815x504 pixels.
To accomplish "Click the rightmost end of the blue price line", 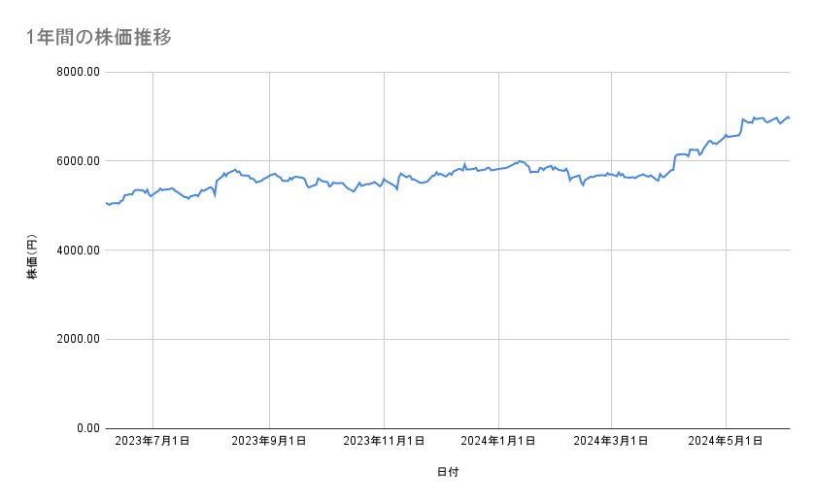I will click(789, 118).
